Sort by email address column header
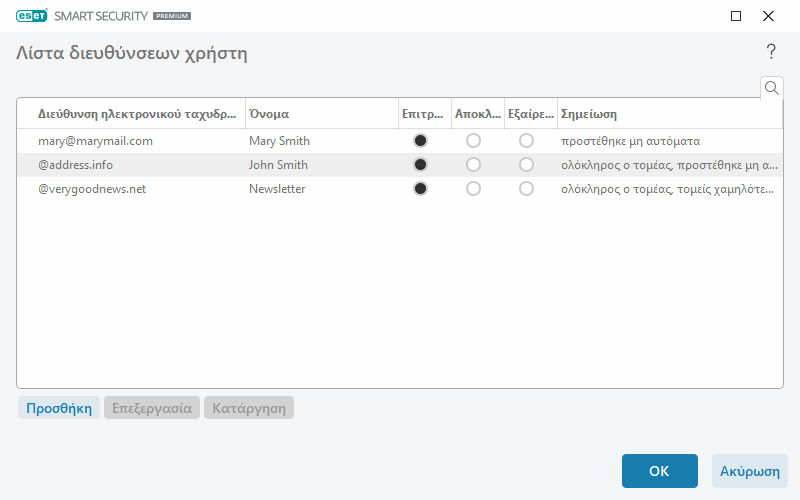This screenshot has width=800, height=500. click(x=138, y=114)
